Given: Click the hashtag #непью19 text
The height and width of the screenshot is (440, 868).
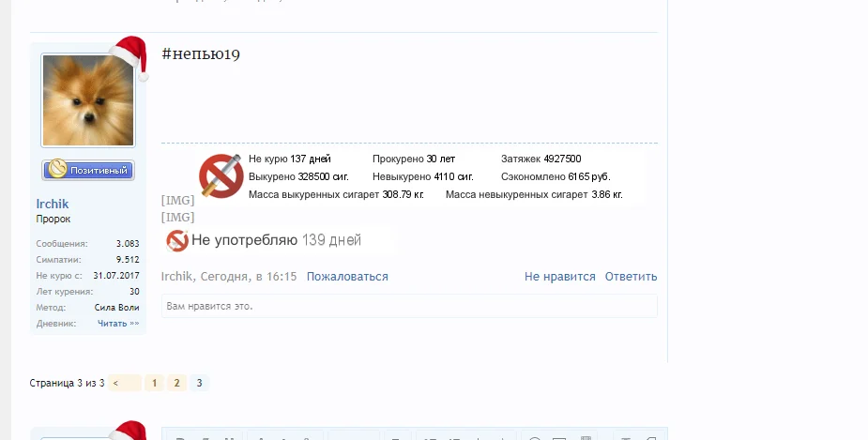Looking at the screenshot, I should (x=201, y=54).
